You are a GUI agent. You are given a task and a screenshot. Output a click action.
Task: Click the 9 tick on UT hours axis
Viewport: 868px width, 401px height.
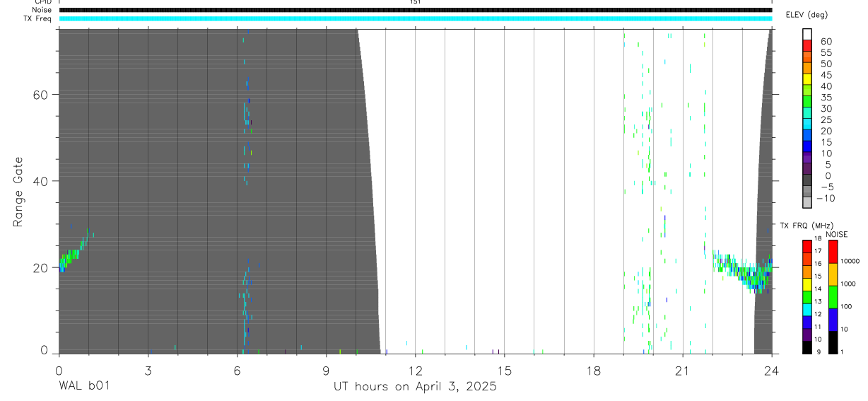[326, 370]
